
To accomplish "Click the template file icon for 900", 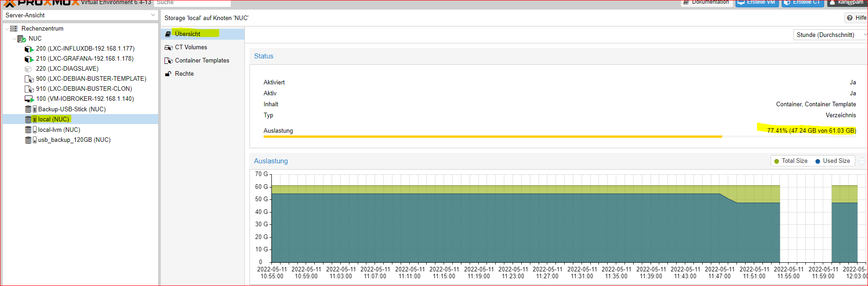I will click(x=29, y=78).
